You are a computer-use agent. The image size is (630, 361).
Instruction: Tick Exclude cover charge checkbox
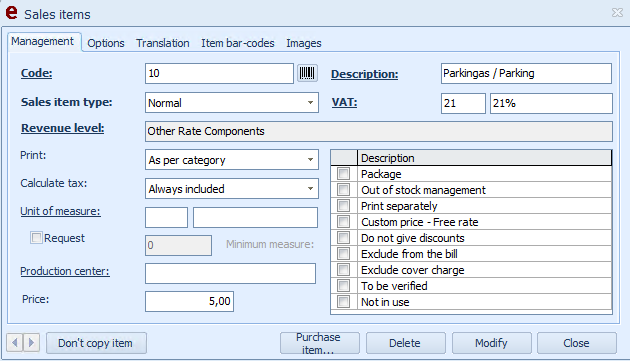point(344,270)
